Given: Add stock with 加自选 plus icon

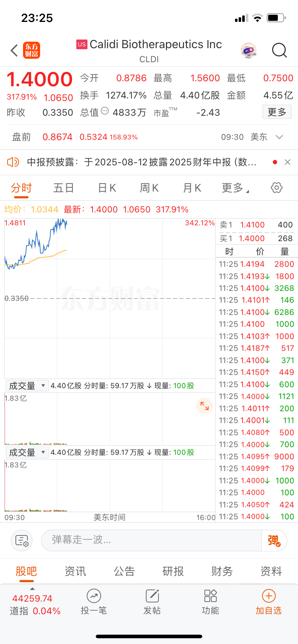Looking at the screenshot, I should pos(268,596).
